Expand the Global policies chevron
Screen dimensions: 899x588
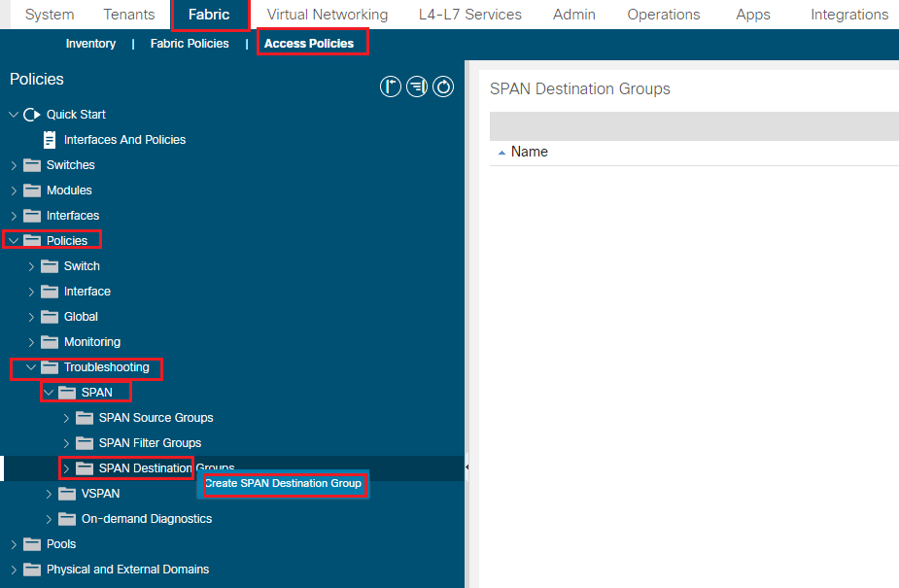[x=31, y=317]
